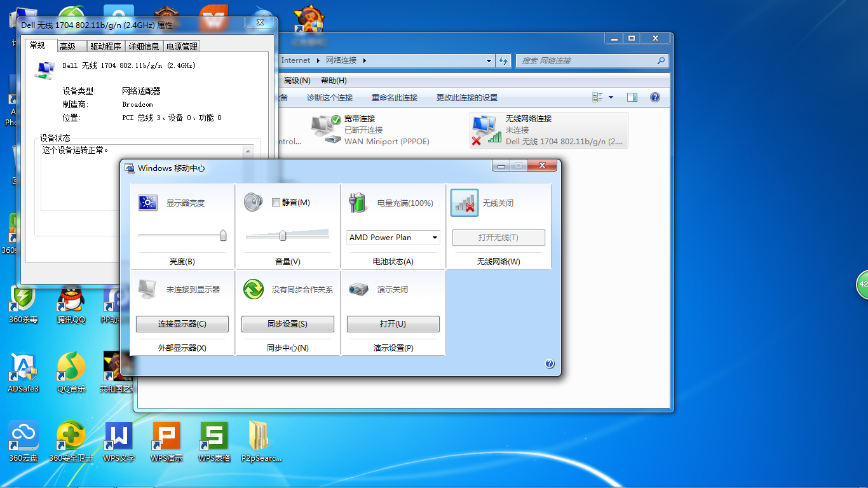
Task: Open ADSafe3 desktop shortcut
Action: pyautogui.click(x=23, y=372)
